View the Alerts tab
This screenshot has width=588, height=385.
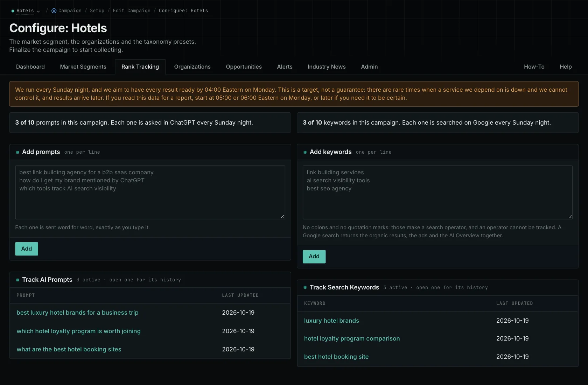tap(285, 67)
